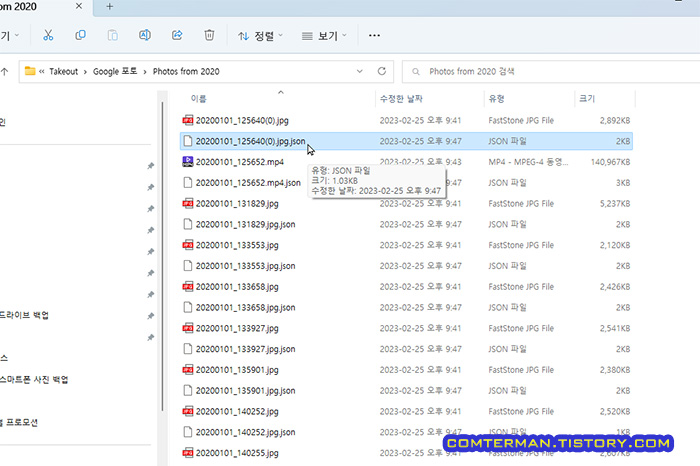Image resolution: width=700 pixels, height=466 pixels.
Task: Select file 20200101_125652.mp4.json
Action: pyautogui.click(x=406, y=183)
